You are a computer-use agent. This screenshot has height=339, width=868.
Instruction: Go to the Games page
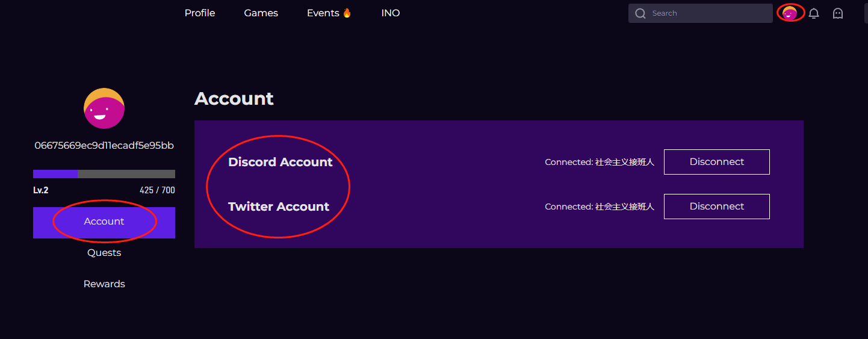click(261, 13)
